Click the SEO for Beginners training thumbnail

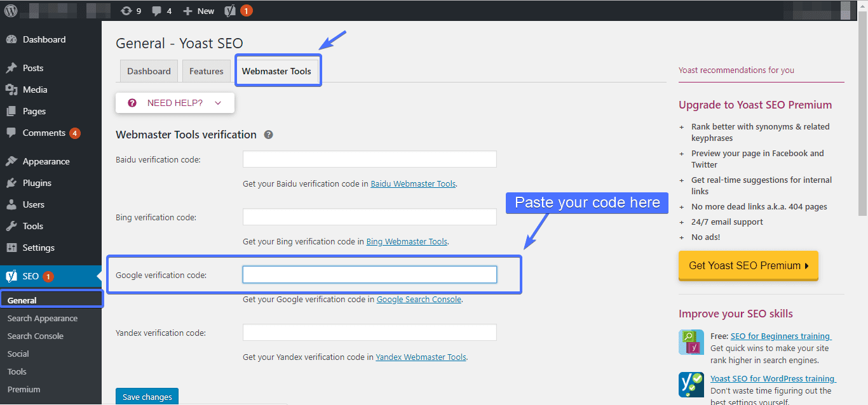pyautogui.click(x=691, y=342)
